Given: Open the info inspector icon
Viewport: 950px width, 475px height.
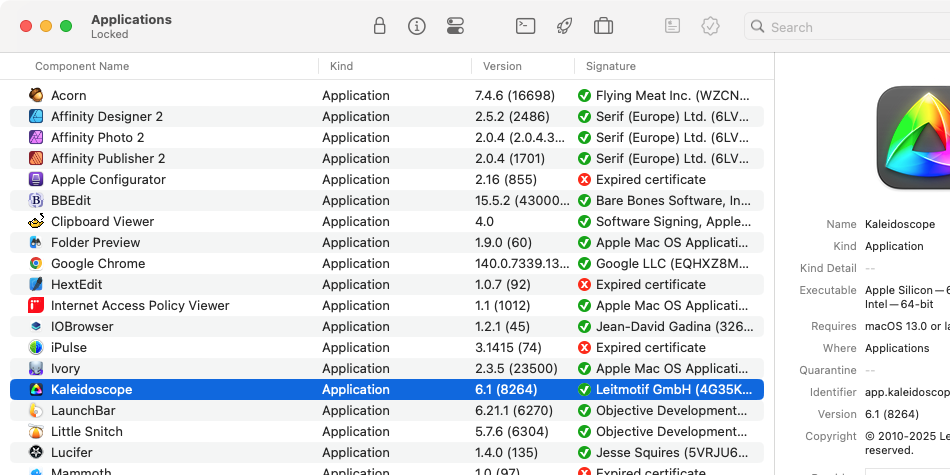Looking at the screenshot, I should 417,27.
